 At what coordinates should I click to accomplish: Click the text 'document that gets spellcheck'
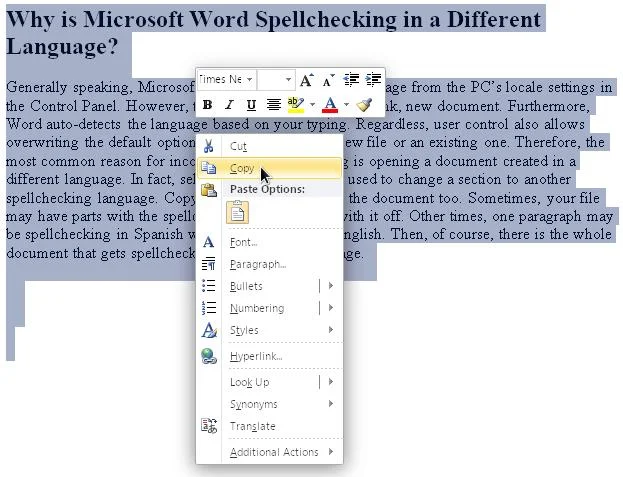101,253
